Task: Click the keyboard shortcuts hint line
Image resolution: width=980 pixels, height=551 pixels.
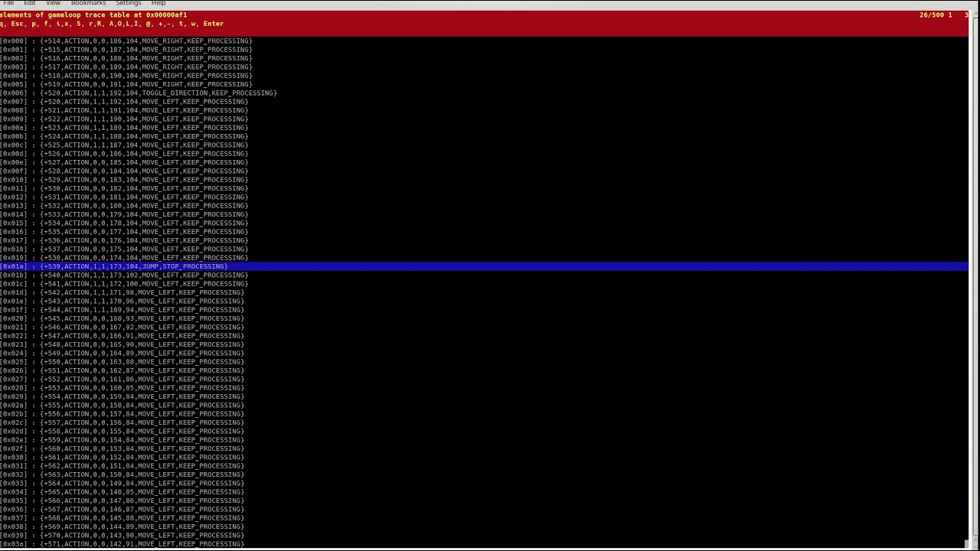Action: 112,24
